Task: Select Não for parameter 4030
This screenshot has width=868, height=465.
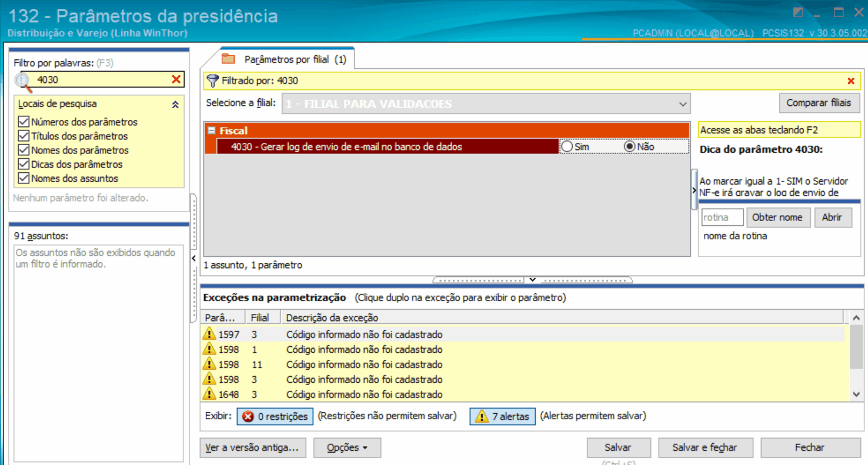Action: (630, 146)
